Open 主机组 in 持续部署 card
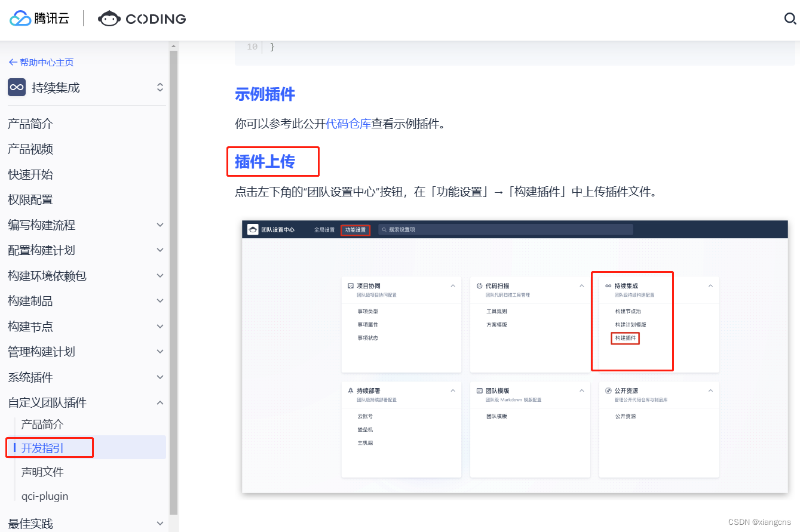 pos(365,443)
